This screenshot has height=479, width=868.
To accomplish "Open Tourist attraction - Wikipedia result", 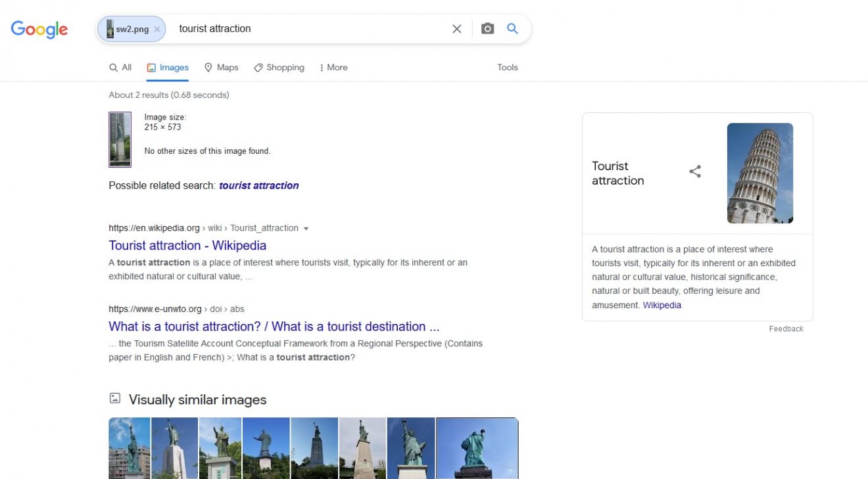I will point(187,246).
